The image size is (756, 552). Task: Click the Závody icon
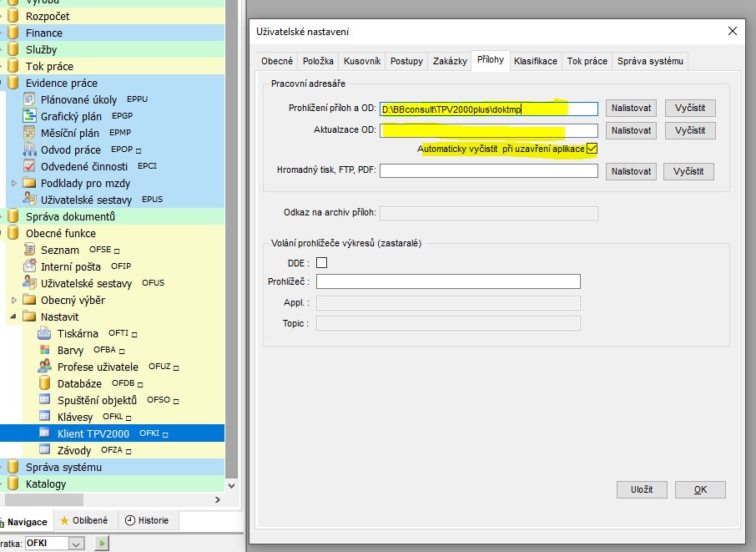44,450
